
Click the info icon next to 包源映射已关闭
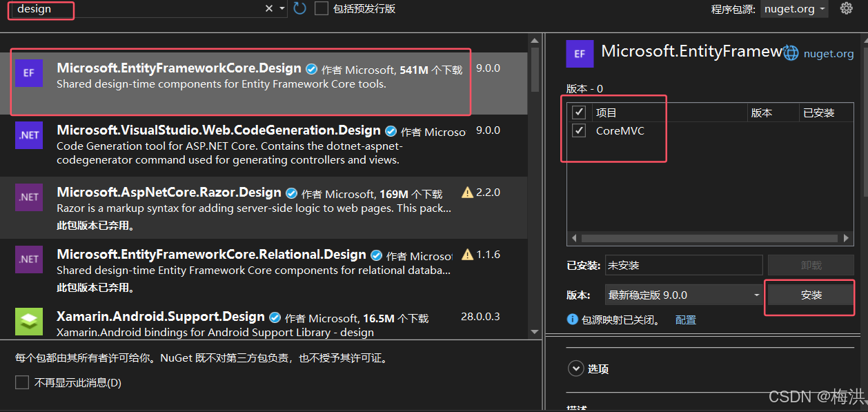point(572,320)
